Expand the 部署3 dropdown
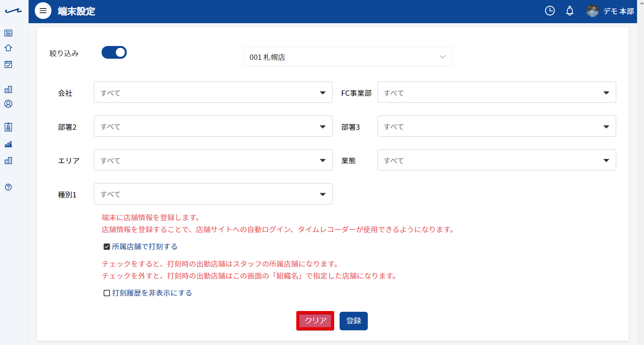This screenshot has height=345, width=644. tap(496, 126)
